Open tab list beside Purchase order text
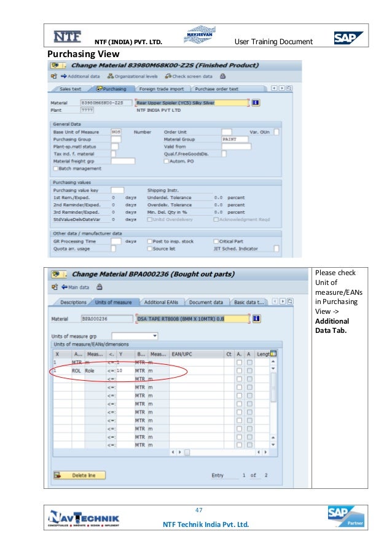 pos(289,88)
